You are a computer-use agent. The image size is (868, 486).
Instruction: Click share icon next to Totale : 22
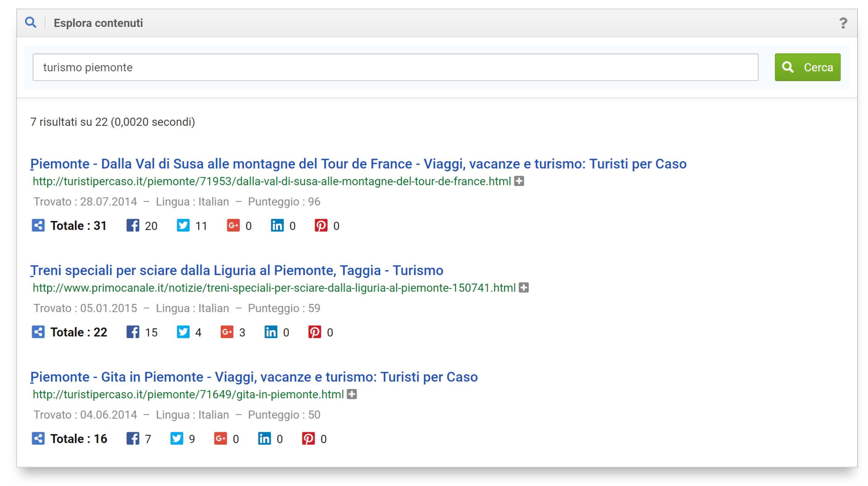pos(38,332)
